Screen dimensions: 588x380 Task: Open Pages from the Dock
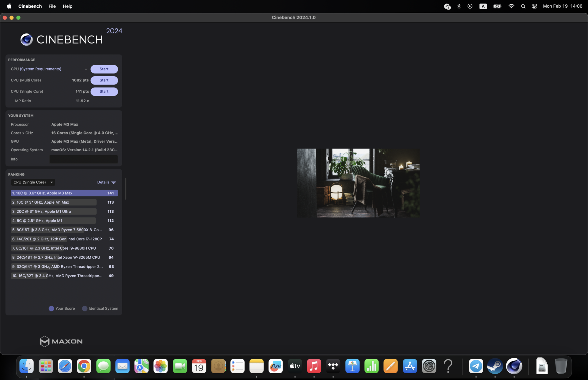(391, 366)
